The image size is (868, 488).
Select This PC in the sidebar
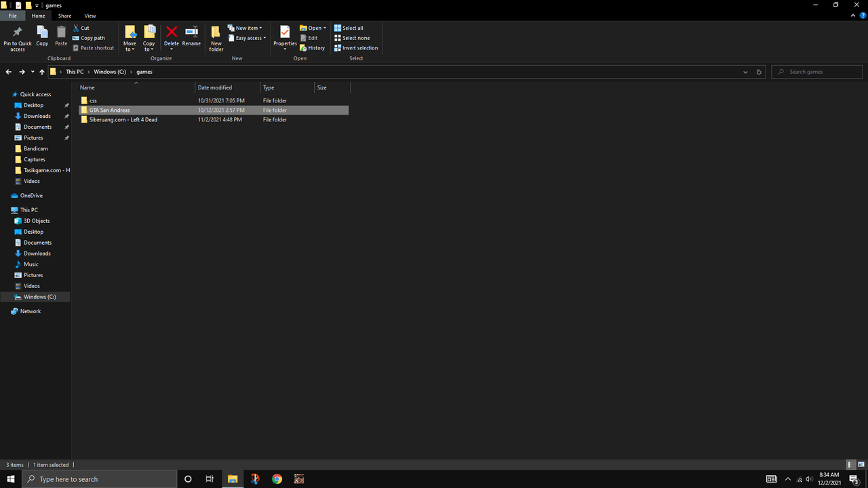pyautogui.click(x=29, y=210)
